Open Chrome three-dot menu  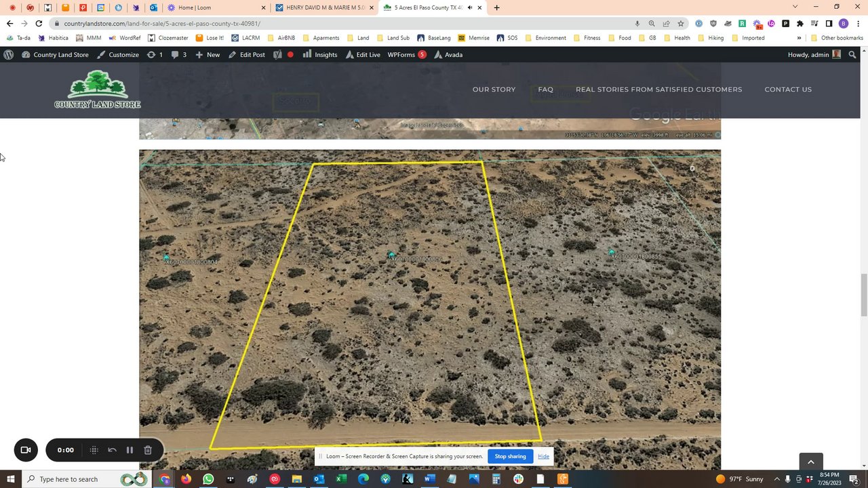(x=857, y=23)
